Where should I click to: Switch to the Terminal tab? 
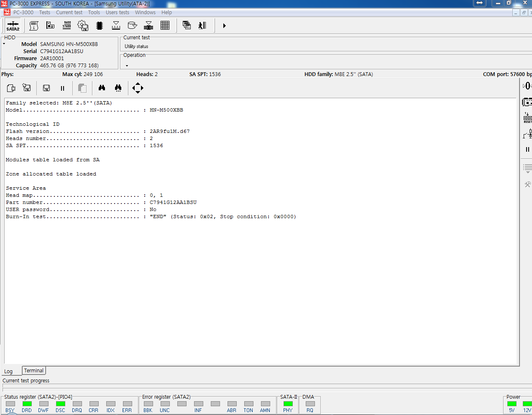(33, 371)
